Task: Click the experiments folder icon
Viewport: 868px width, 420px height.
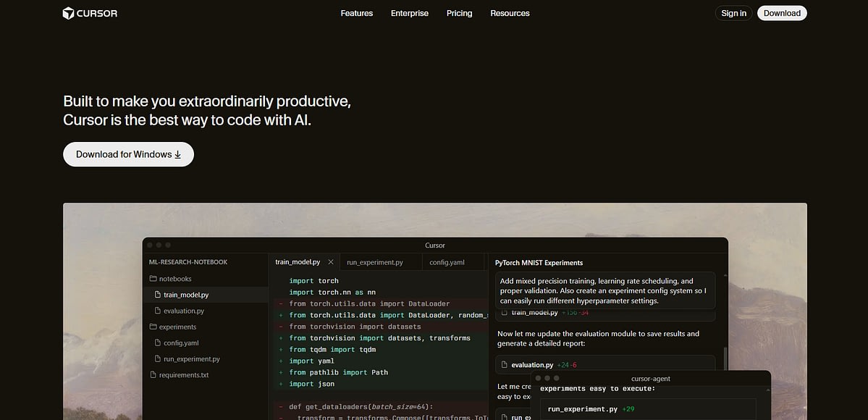Action: (x=152, y=327)
